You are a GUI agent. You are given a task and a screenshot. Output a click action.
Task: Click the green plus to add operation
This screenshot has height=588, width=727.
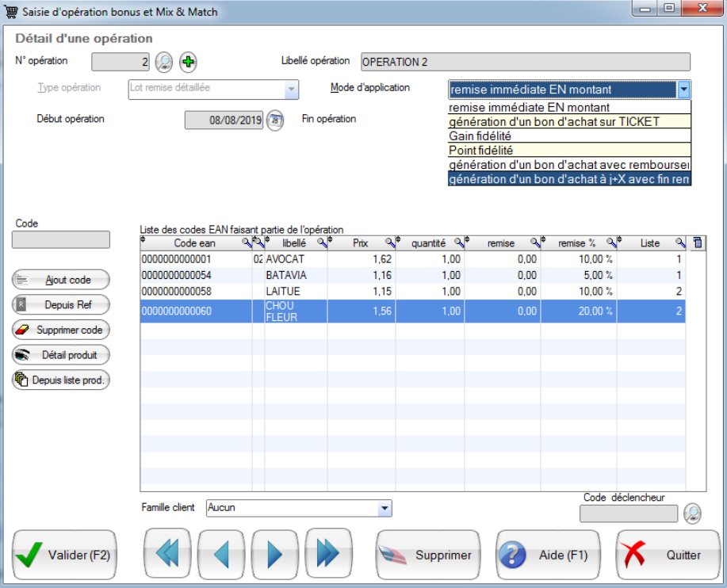(188, 62)
